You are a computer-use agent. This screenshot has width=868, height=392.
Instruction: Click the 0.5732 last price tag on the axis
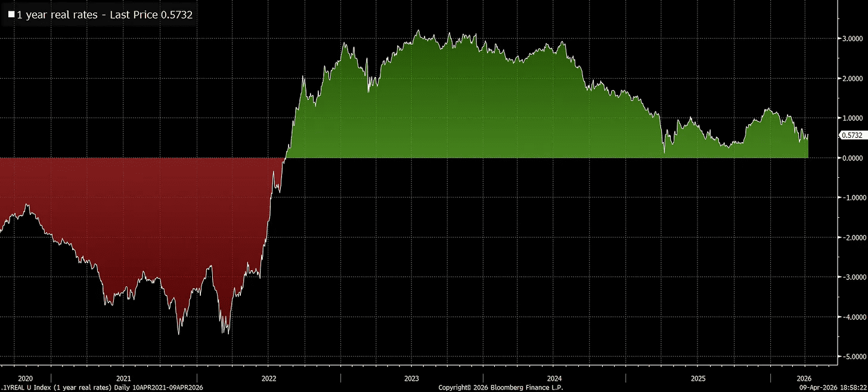[x=851, y=135]
